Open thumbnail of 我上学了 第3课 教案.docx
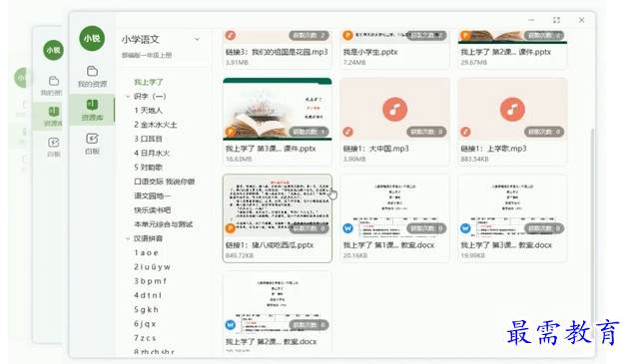Viewport: 628px width, 364px height. coord(512,205)
